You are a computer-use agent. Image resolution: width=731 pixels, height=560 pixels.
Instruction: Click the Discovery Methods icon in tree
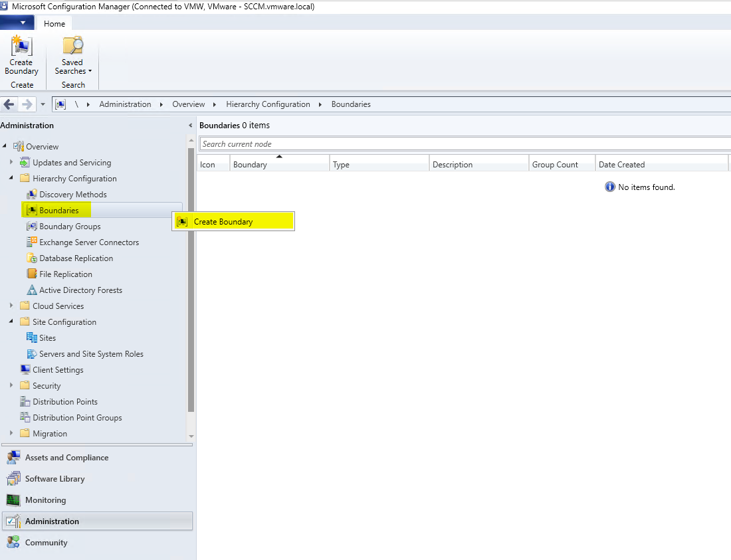(x=31, y=195)
